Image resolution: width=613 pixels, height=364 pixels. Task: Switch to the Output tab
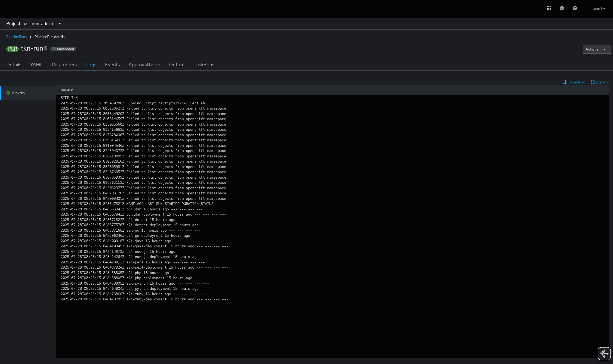click(177, 65)
